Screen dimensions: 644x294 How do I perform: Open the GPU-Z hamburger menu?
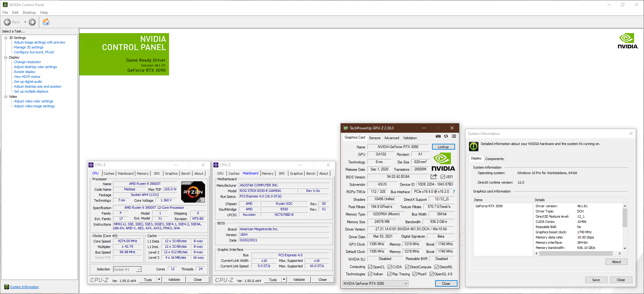(x=454, y=136)
